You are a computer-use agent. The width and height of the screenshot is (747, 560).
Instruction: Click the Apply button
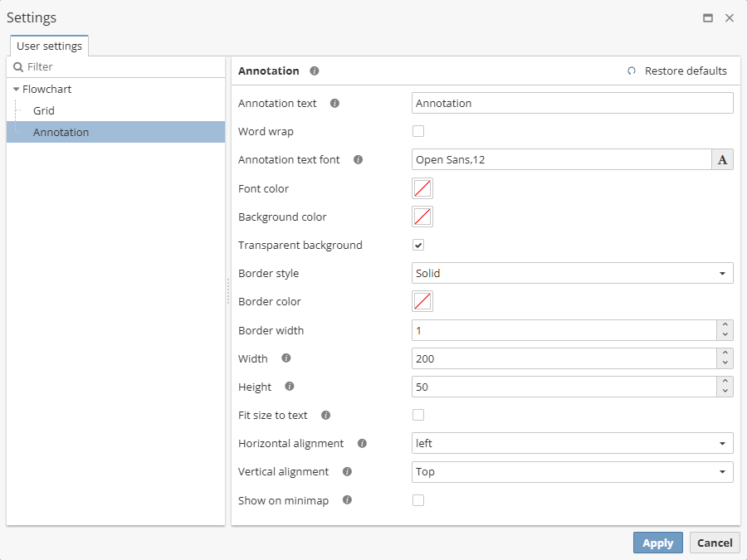tap(657, 543)
